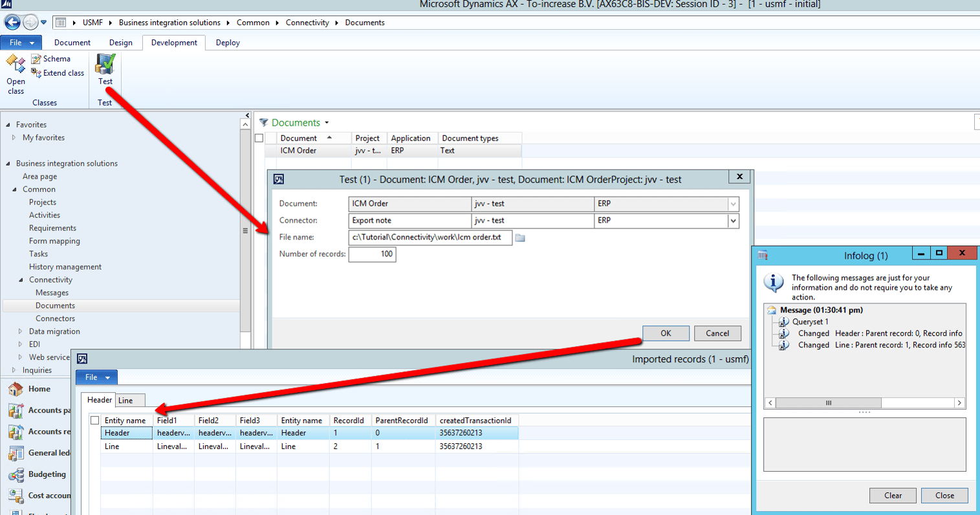Switch to the Design ribbon tab
Screen dimensions: 980x515
(120, 43)
